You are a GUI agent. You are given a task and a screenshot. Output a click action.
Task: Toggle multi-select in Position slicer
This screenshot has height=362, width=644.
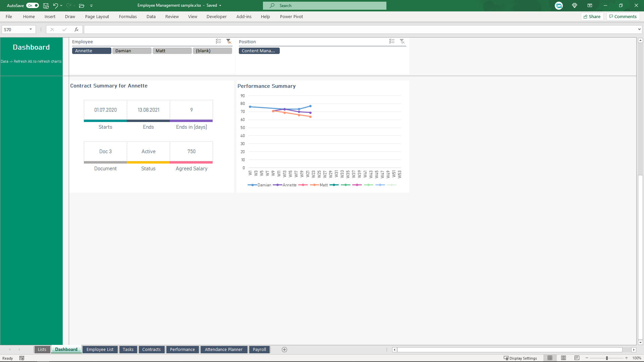tap(392, 41)
